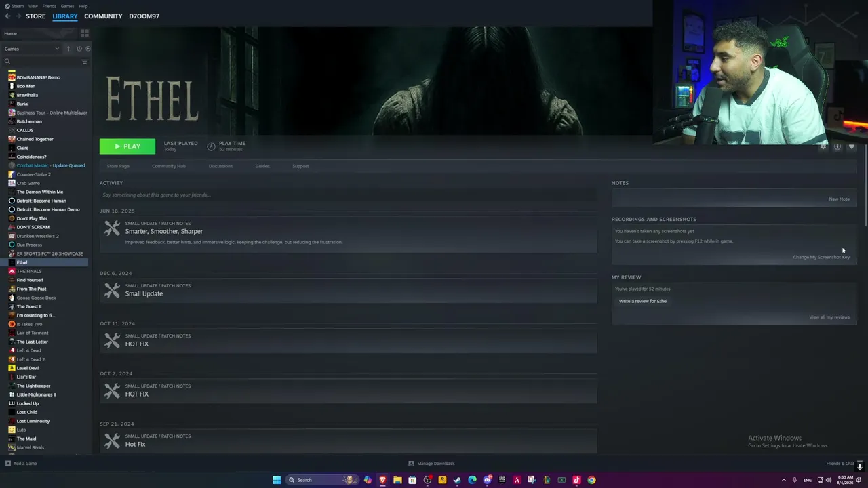Open Ethel game info icon
Image resolution: width=868 pixels, height=488 pixels.
[x=837, y=147]
